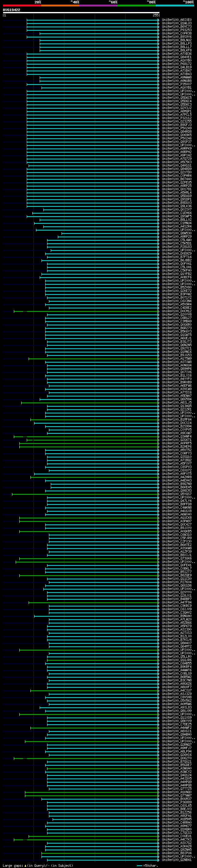The image size is (197, 868).
Task: Click the green ~80% identity legend bar
Action: [137, 6]
